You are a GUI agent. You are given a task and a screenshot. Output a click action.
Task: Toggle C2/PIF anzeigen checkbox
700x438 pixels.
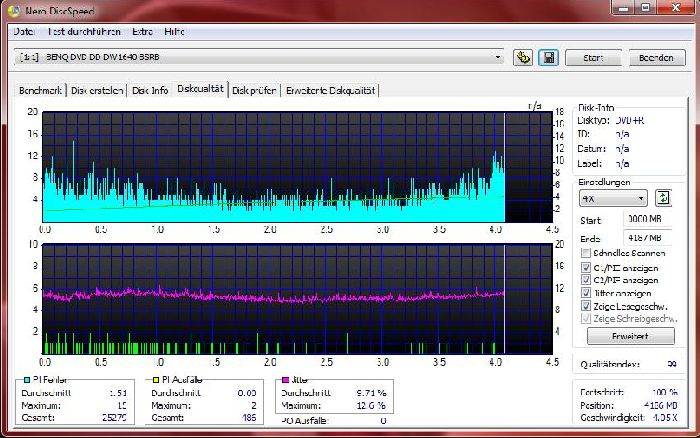[586, 280]
